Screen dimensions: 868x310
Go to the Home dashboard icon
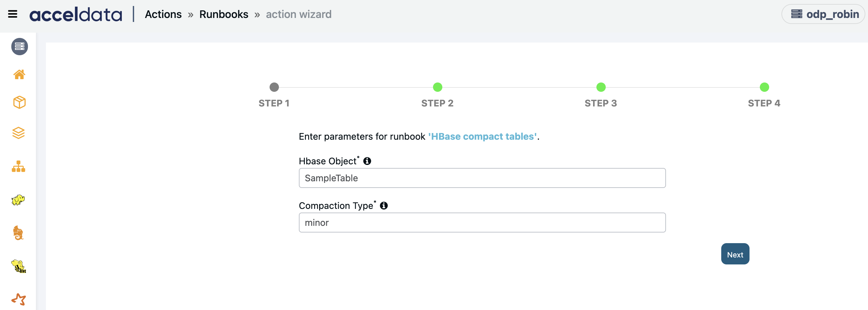(x=19, y=75)
